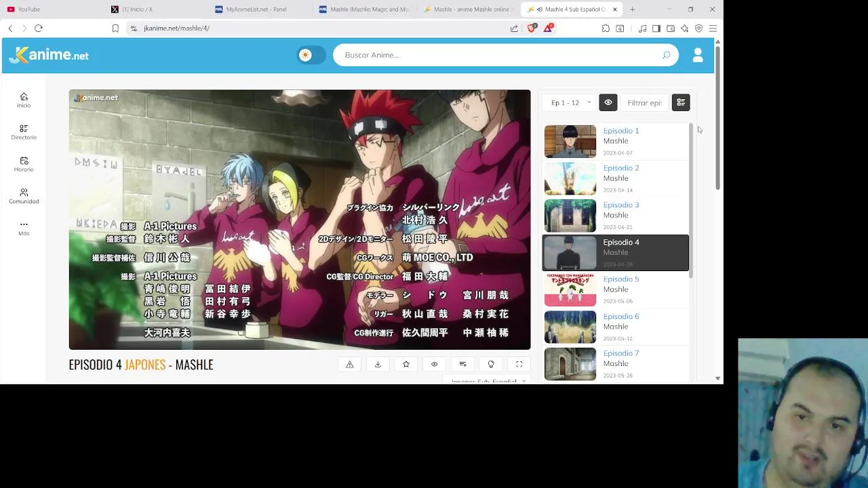Show Más options in the sidebar
Screen dimensions: 868x488
[x=24, y=228]
